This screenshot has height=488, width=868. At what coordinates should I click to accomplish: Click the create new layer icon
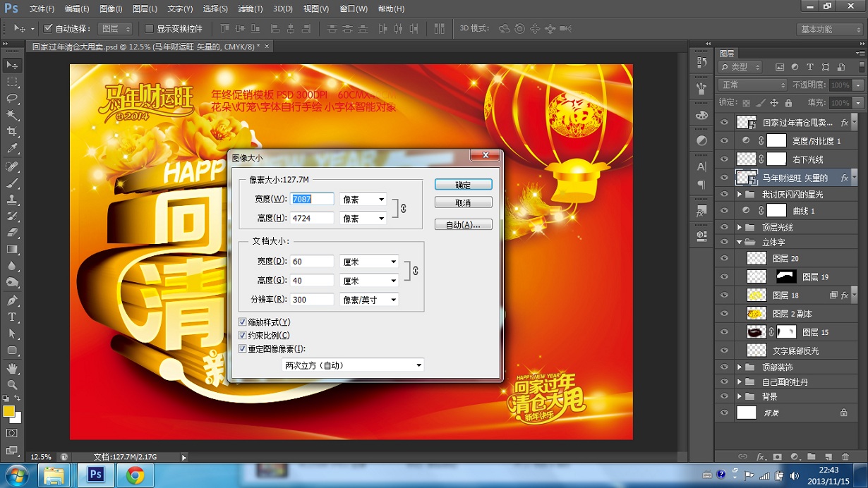click(828, 457)
